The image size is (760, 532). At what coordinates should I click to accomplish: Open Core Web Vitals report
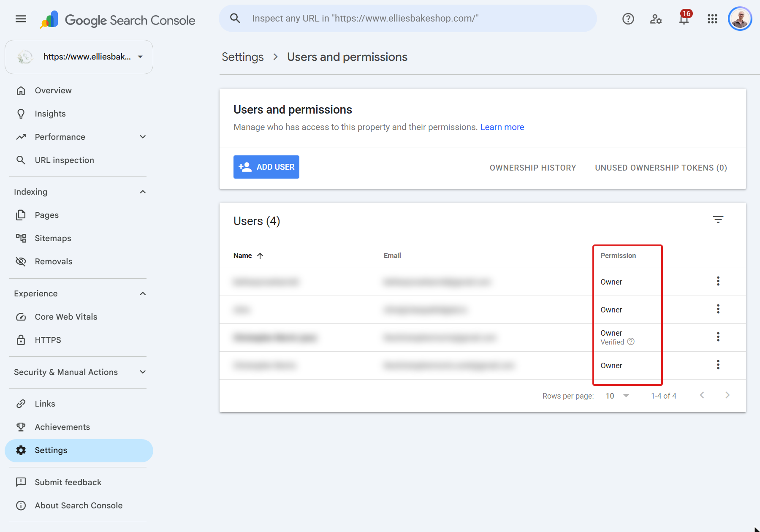[79, 317]
